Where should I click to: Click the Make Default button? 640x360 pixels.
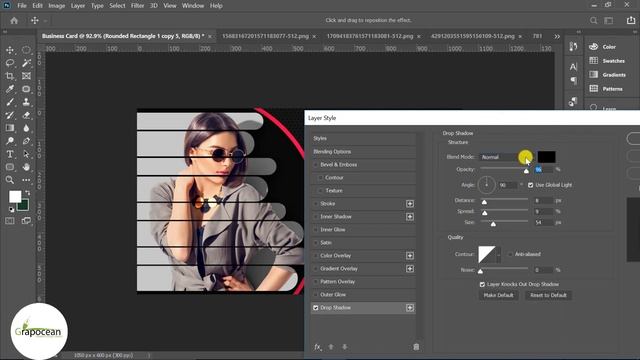[x=498, y=295]
